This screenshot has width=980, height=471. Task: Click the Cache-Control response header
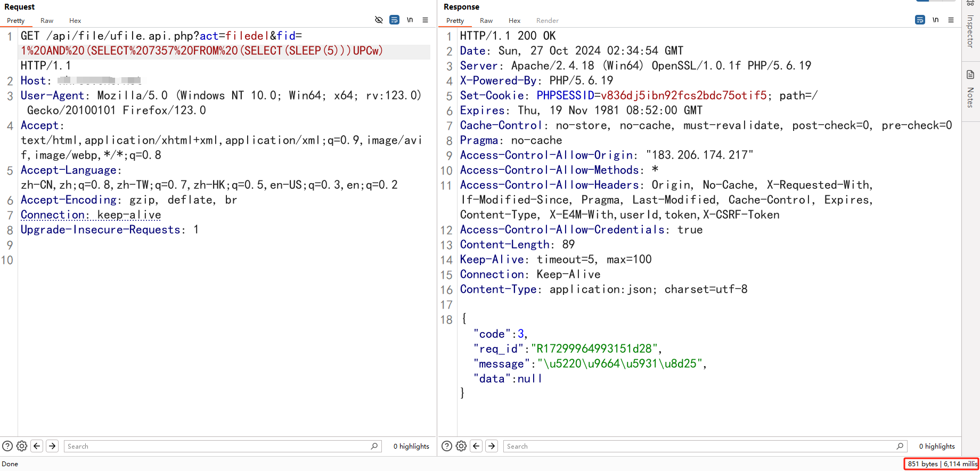pos(706,125)
